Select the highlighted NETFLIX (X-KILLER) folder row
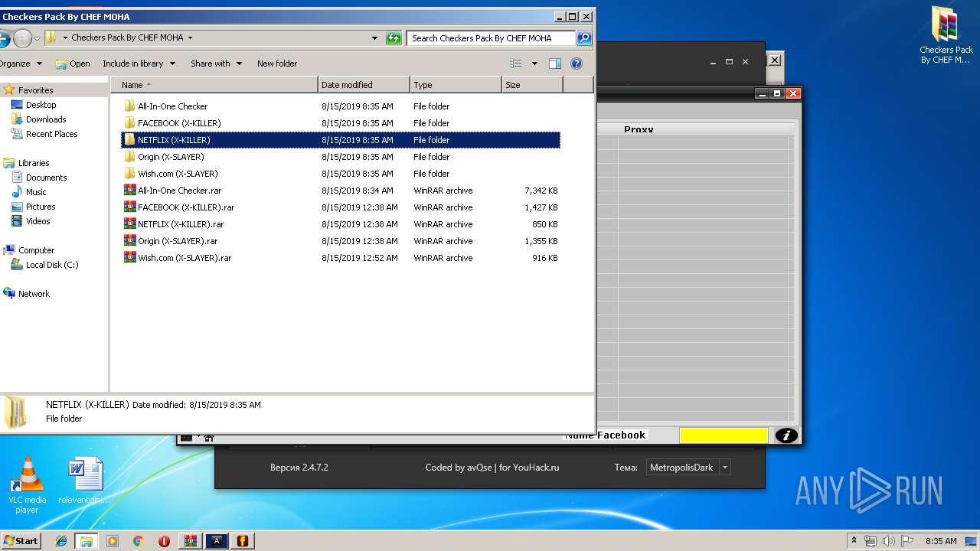The height and width of the screenshot is (551, 980). 341,140
